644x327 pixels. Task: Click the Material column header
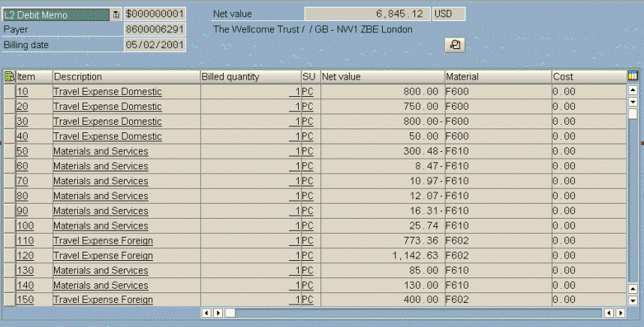[497, 77]
